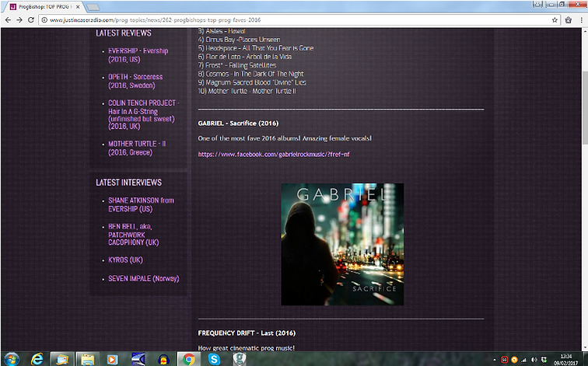Open the volume control in system tray
The height and width of the screenshot is (366, 588).
(534, 360)
